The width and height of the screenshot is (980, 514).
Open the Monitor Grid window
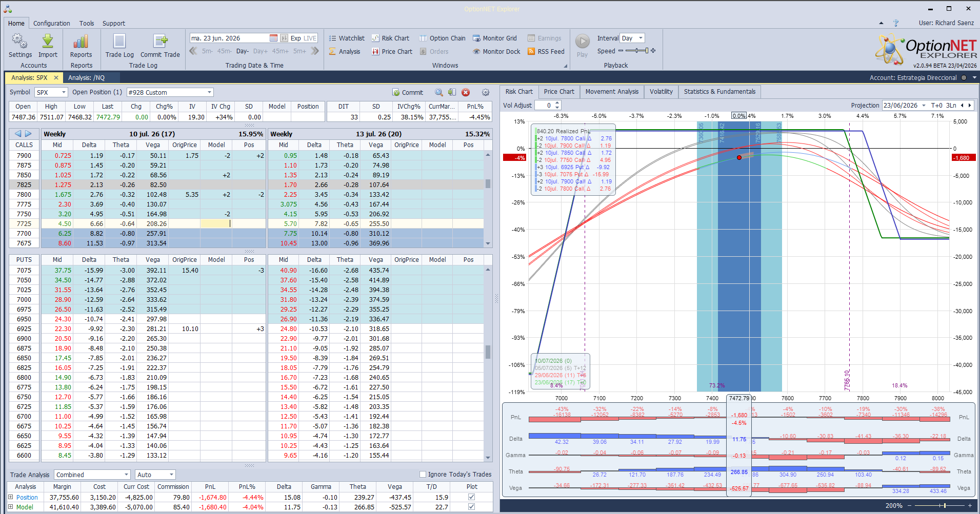[x=495, y=38]
